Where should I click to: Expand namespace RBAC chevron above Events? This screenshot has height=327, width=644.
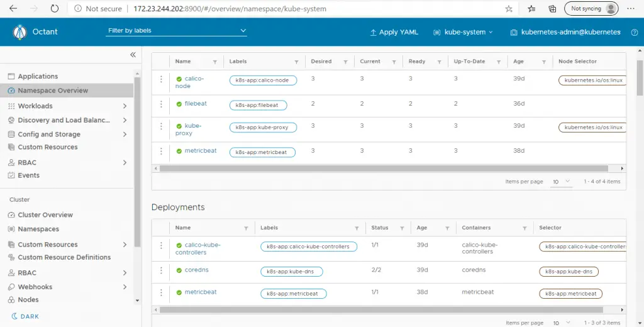click(x=125, y=163)
